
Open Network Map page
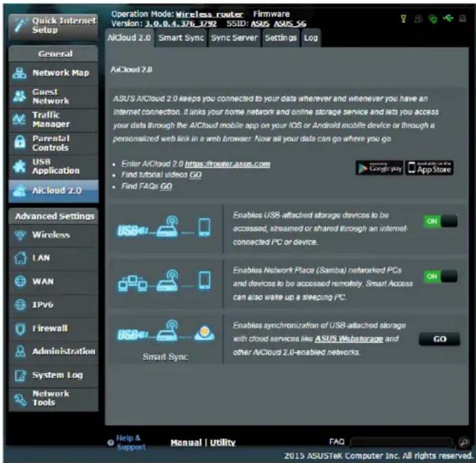click(x=53, y=73)
